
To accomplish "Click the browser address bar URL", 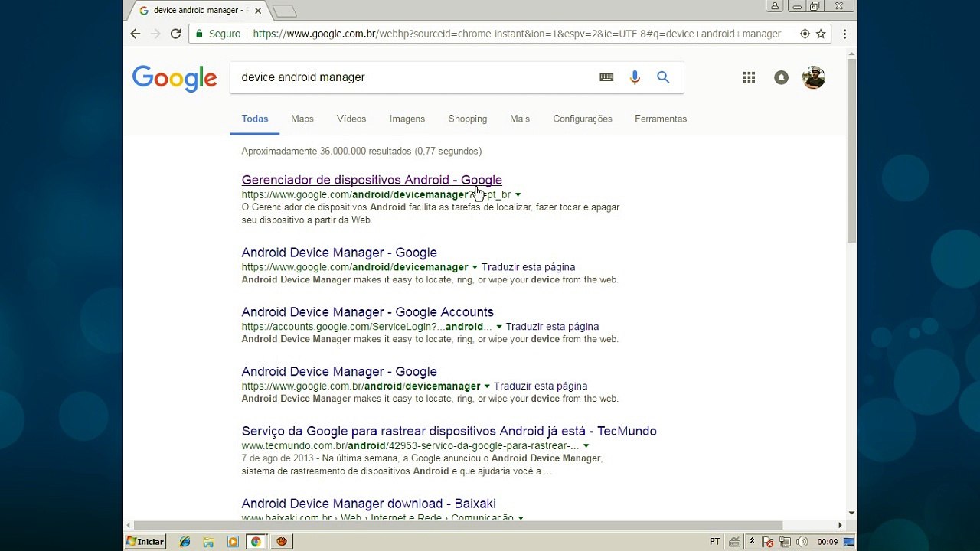I will click(x=517, y=34).
